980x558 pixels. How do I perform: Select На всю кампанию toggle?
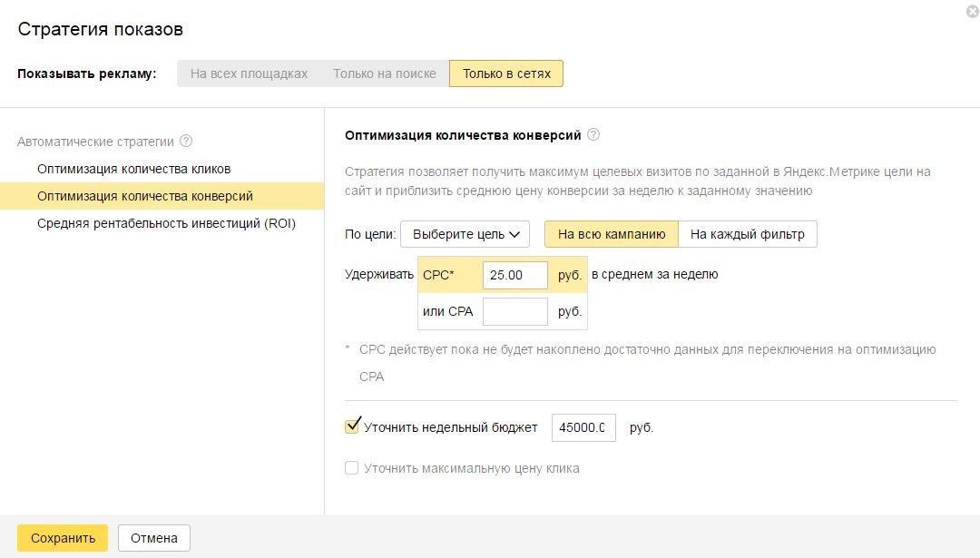pyautogui.click(x=612, y=234)
